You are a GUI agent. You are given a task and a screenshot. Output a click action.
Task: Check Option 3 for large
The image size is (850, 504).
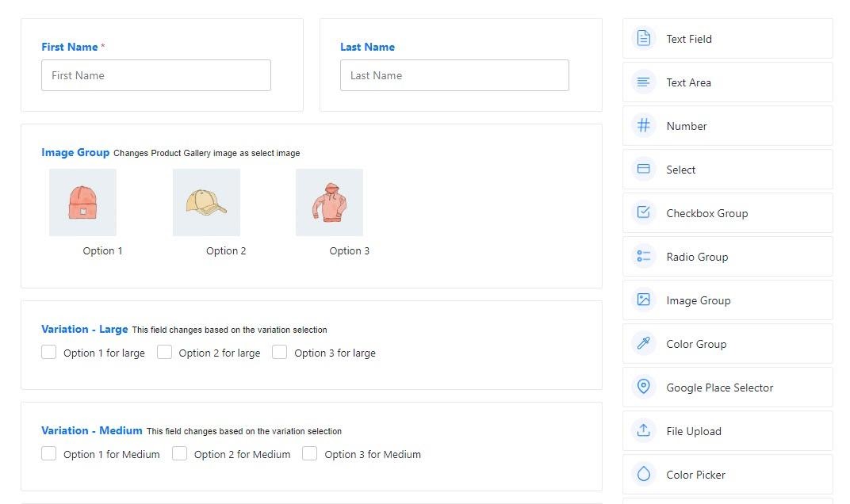(279, 353)
